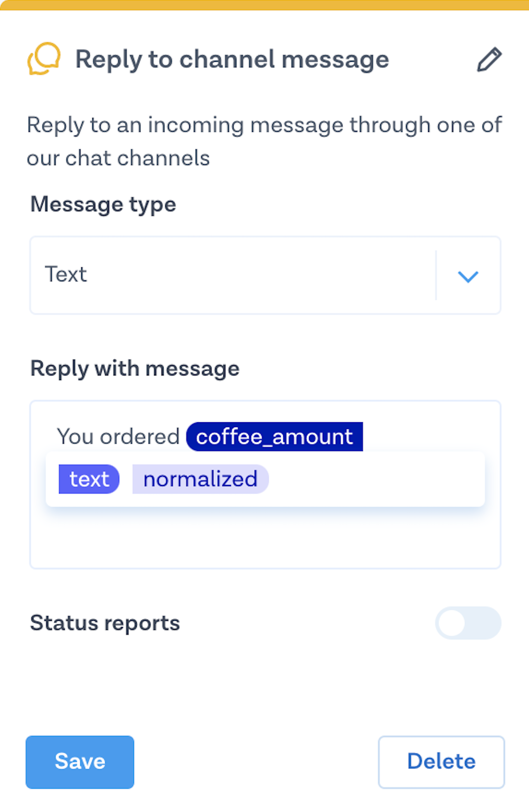The image size is (529, 812).
Task: Click the step description text
Action: click(x=264, y=141)
